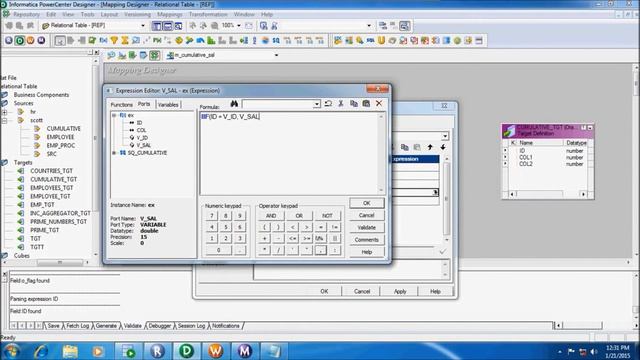Click the binoculars find icon beside Formula

(x=234, y=104)
